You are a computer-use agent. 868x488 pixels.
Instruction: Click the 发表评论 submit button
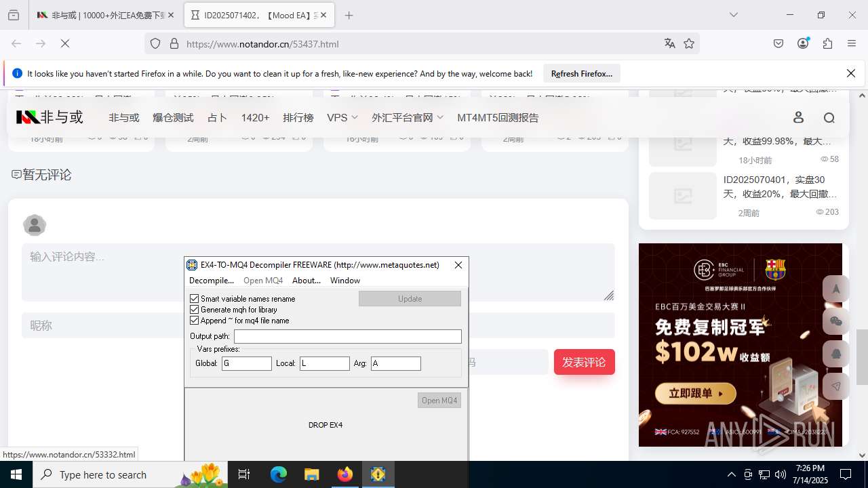(584, 362)
